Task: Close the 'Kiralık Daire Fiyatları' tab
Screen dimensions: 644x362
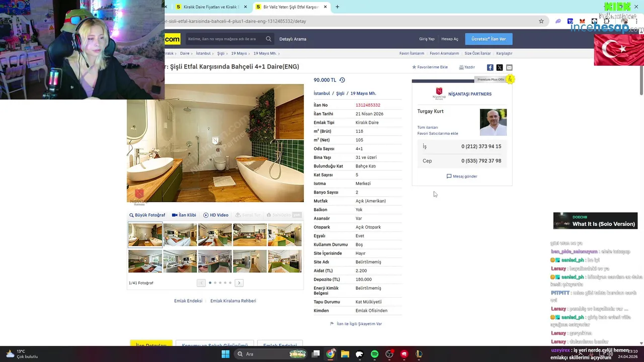Action: (246, 7)
